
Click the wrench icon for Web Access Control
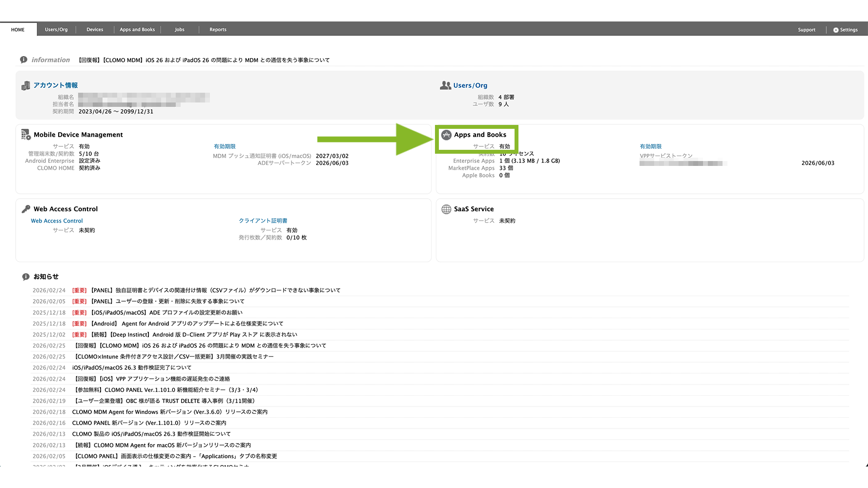click(26, 209)
